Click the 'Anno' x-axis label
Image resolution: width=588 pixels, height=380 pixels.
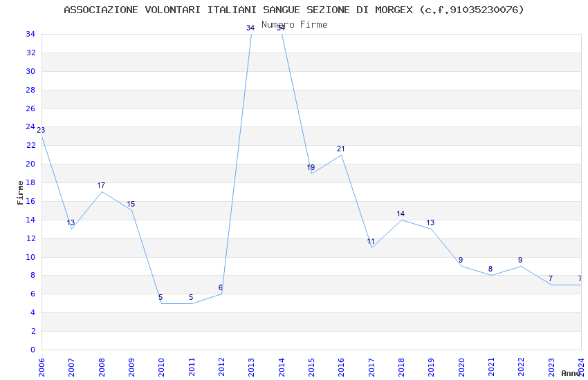pyautogui.click(x=571, y=373)
